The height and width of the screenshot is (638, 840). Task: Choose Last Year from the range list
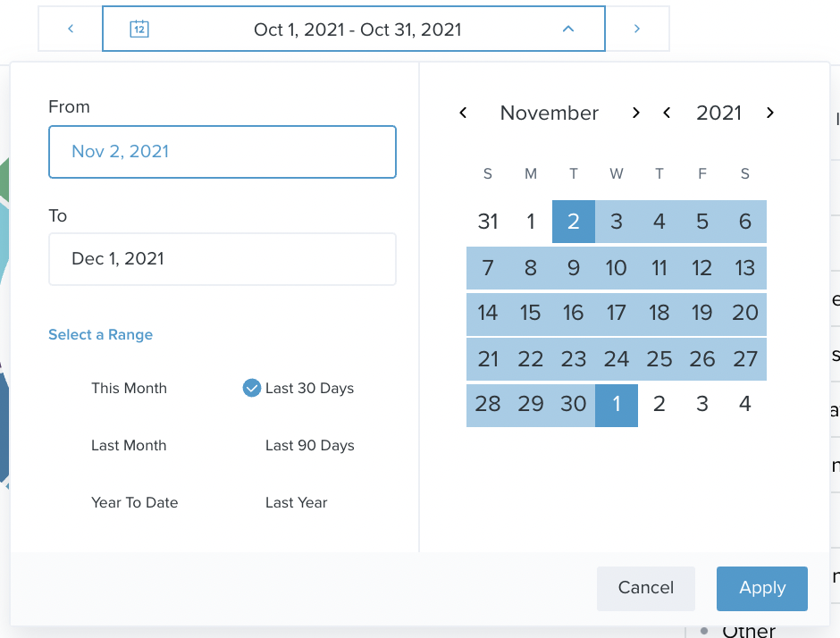[296, 502]
